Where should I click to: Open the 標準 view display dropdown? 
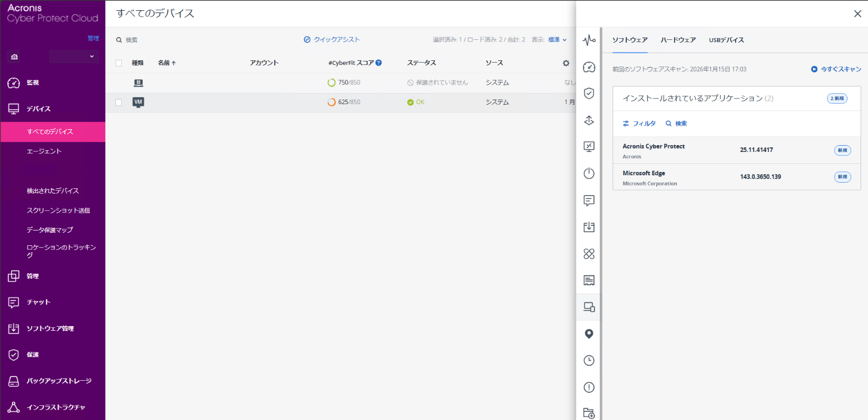pyautogui.click(x=557, y=40)
